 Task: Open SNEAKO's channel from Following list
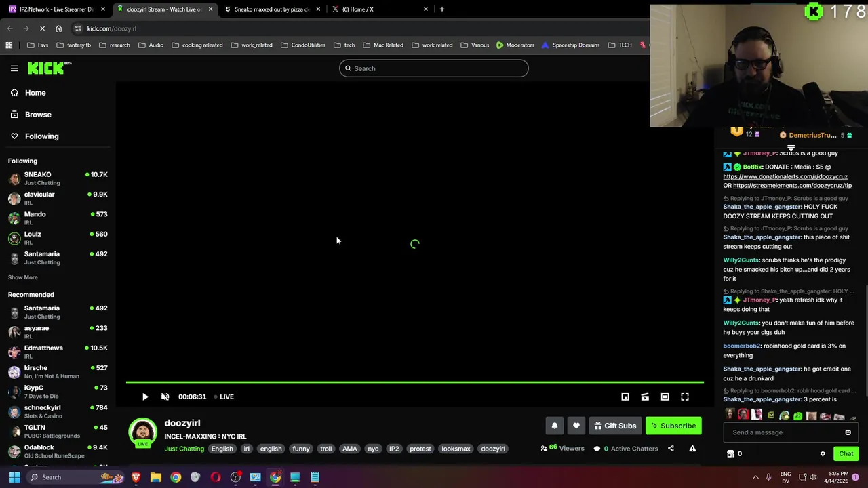tap(58, 178)
